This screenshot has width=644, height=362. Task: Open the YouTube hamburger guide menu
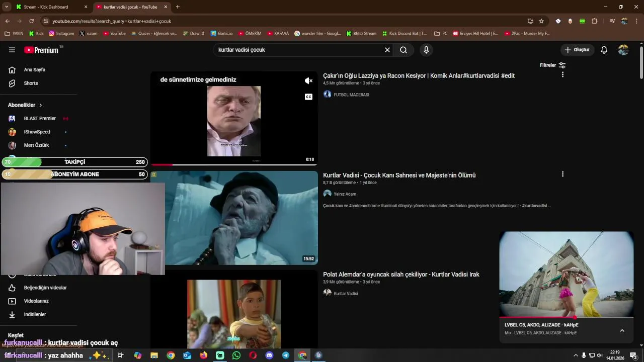pos(12,50)
